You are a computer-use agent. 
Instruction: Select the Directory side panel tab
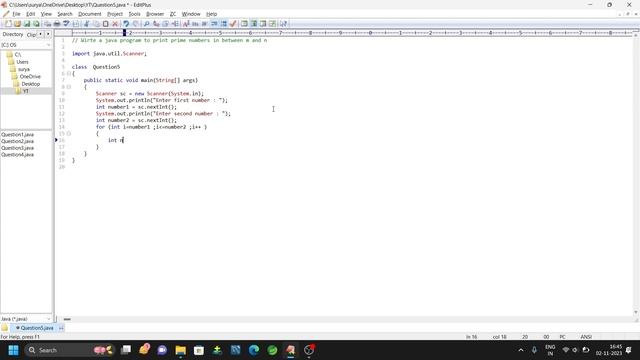pyautogui.click(x=13, y=34)
